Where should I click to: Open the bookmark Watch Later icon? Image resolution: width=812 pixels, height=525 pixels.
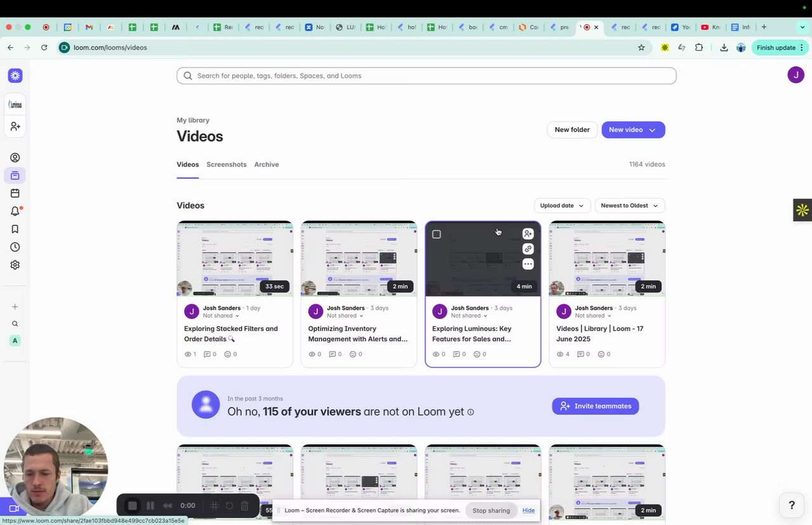15,229
